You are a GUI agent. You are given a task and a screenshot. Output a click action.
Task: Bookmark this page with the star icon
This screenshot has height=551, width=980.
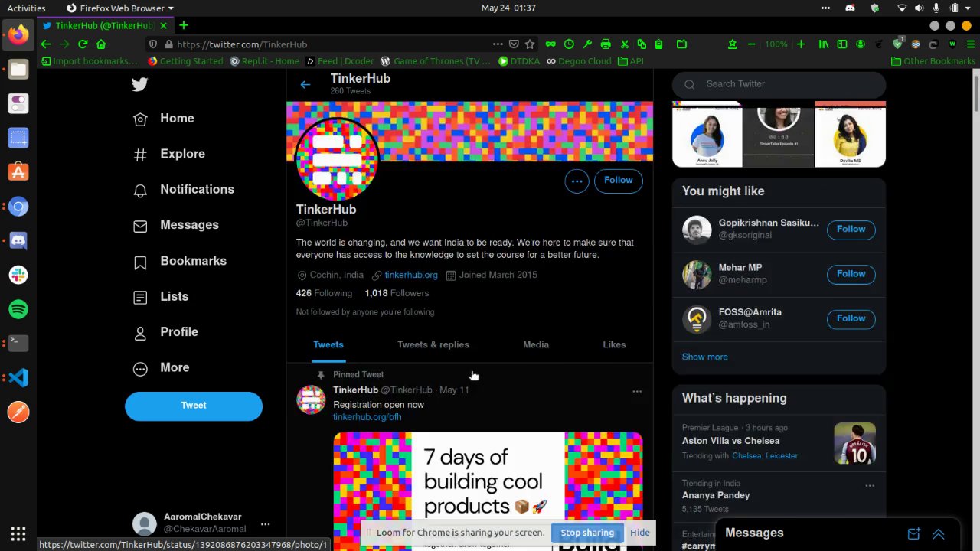(x=530, y=44)
